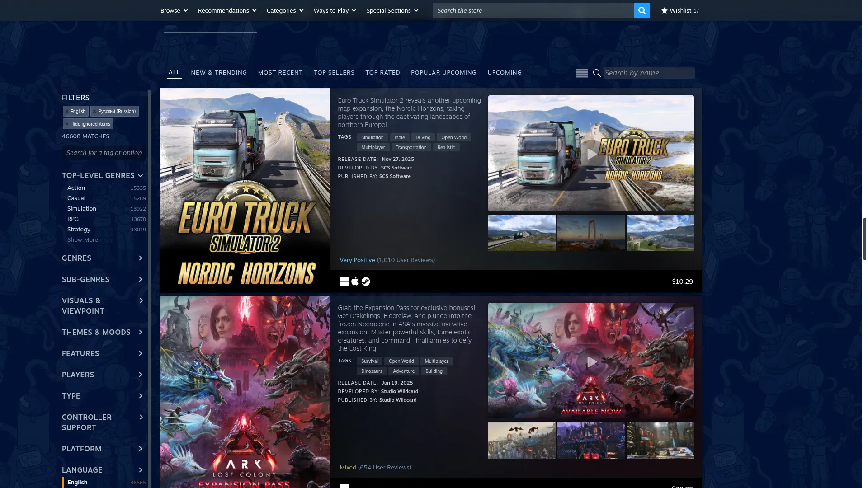Click the Driving tag on Euro Truck
Screen dimensions: 868x488
click(x=423, y=137)
